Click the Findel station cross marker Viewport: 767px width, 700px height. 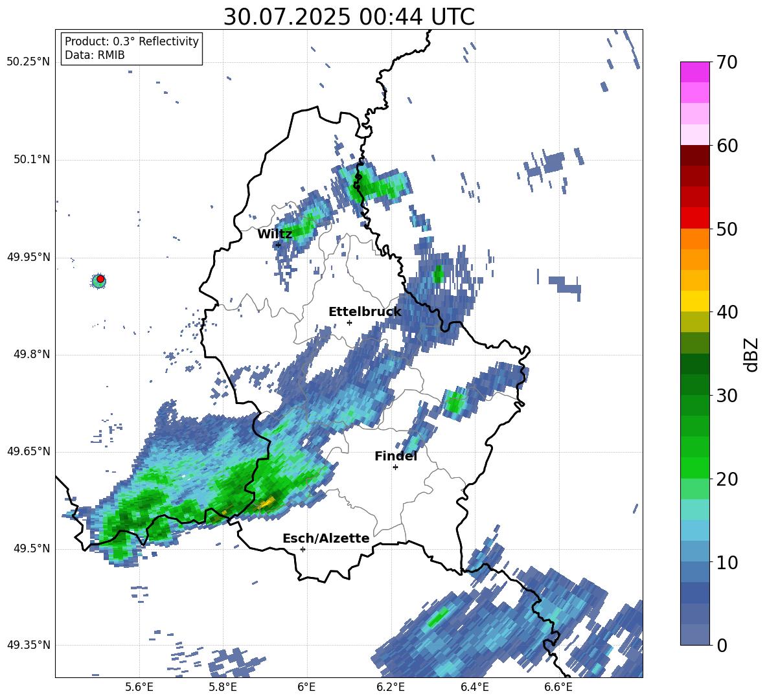coord(395,468)
